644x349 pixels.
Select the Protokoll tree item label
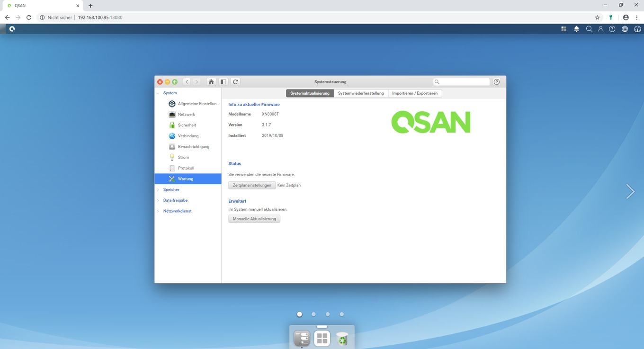(x=186, y=168)
